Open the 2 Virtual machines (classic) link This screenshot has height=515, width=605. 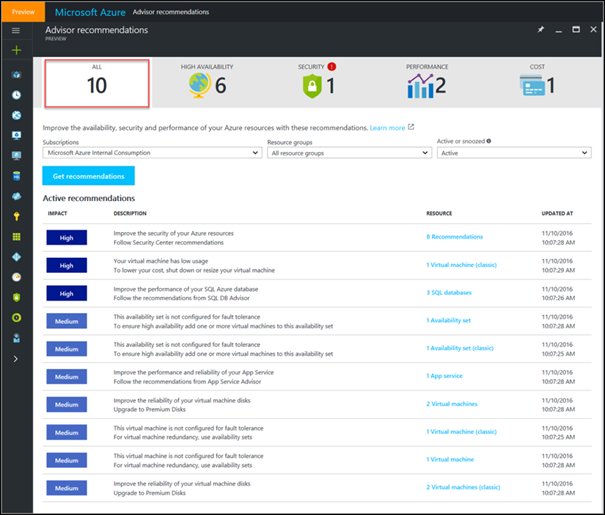(463, 487)
